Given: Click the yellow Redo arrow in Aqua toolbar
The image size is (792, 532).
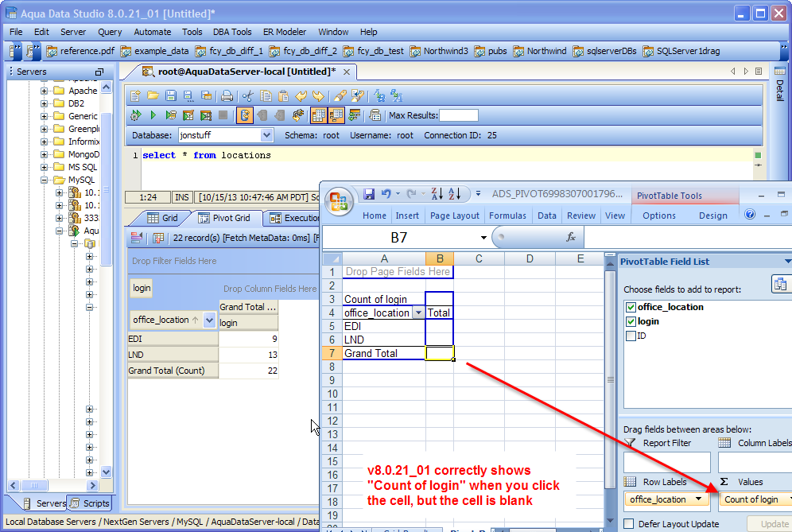Looking at the screenshot, I should tap(318, 96).
